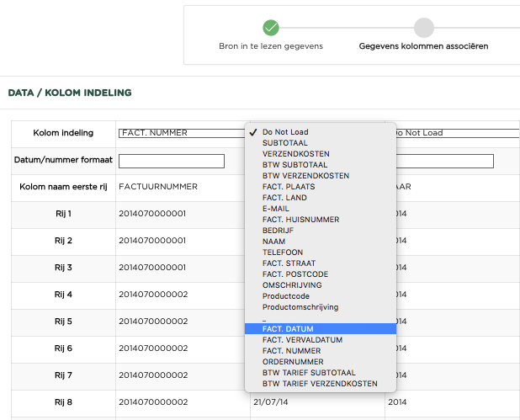This screenshot has width=520, height=420.
Task: Choose E-MAIL option in column list
Action: [x=275, y=209]
